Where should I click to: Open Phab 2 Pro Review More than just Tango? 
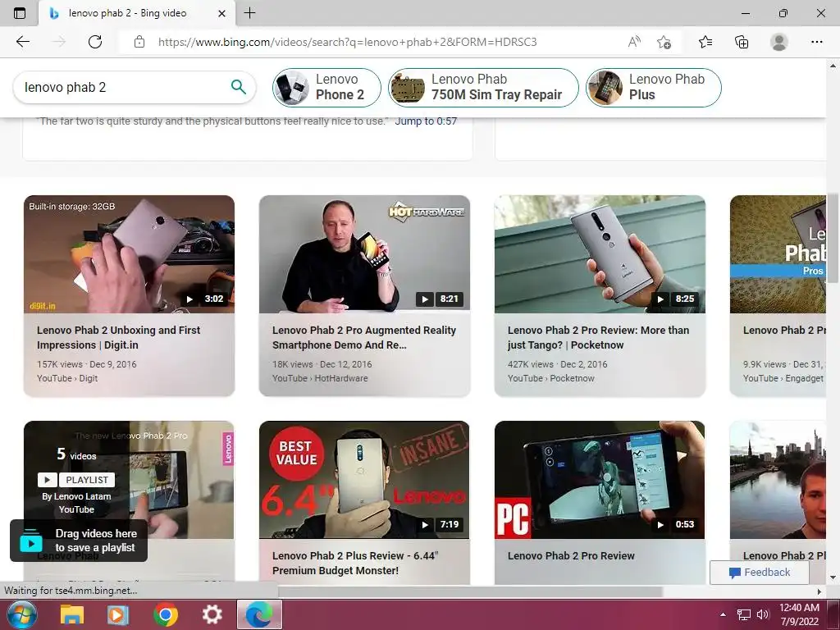[x=598, y=337]
